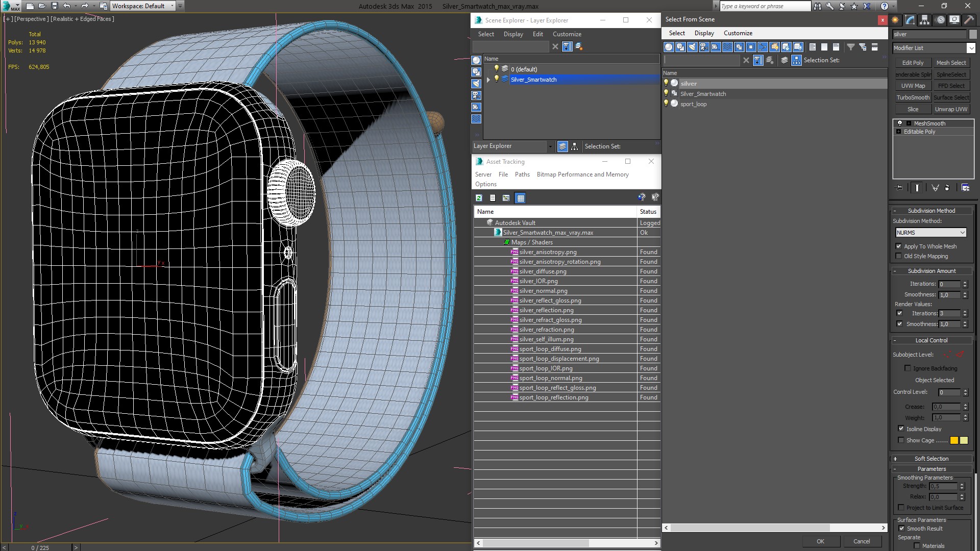Open the Hierarchy command panel tab
Image resolution: width=980 pixels, height=551 pixels.
924,20
